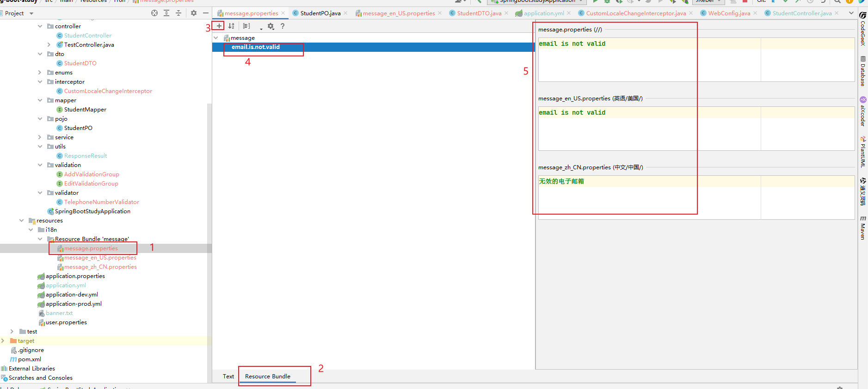Click the plus icon to add new property
This screenshot has width=868, height=389.
click(219, 26)
